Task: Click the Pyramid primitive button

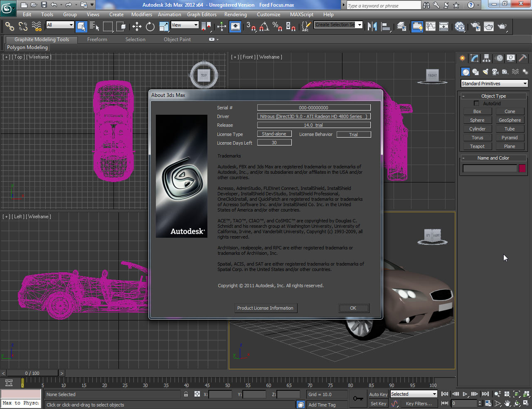Action: point(510,138)
